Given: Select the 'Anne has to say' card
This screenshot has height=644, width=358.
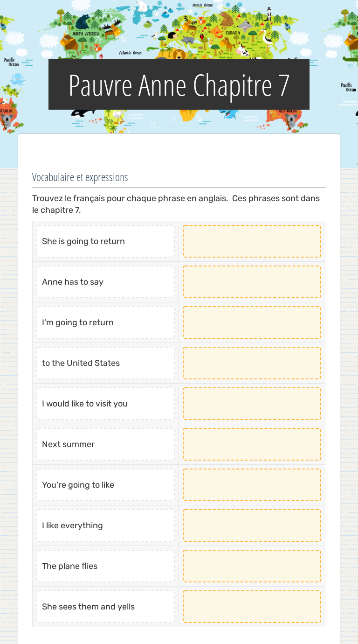Looking at the screenshot, I should click(105, 282).
